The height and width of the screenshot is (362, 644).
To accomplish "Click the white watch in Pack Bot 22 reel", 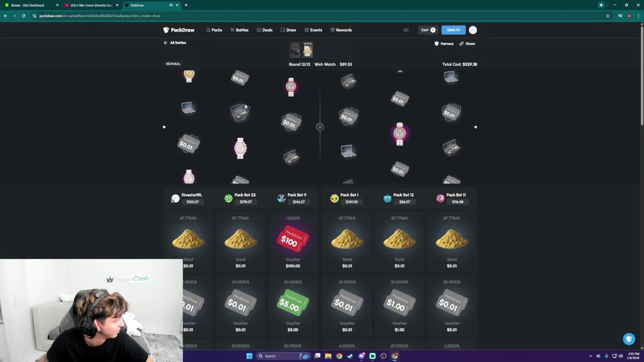I will coord(240,148).
